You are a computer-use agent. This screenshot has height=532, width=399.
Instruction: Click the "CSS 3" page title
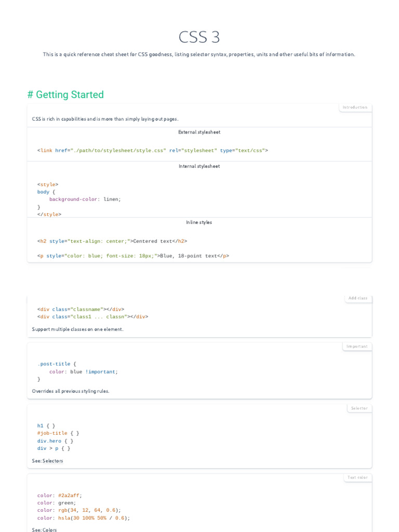(x=199, y=37)
